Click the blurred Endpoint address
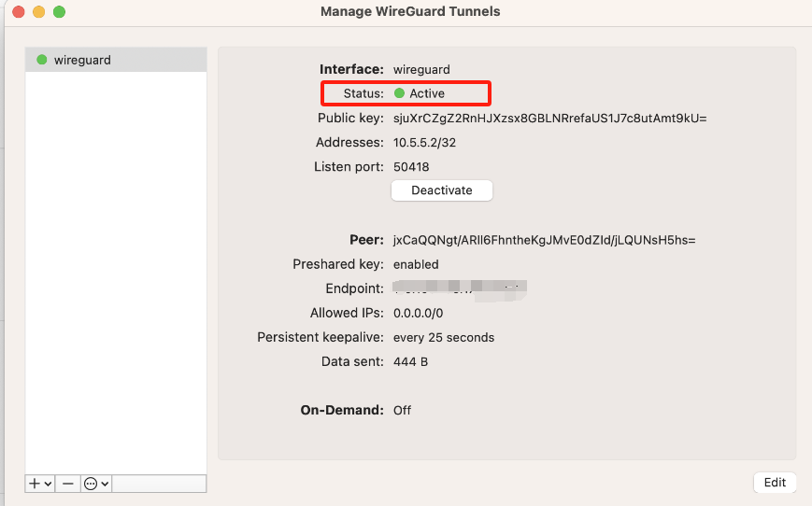Screen dimensions: 812x506 point(460,288)
